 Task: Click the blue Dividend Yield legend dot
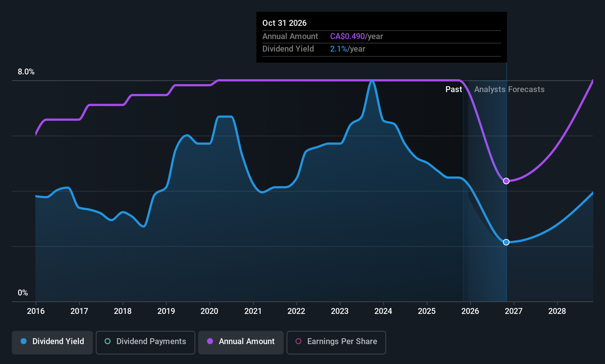tap(24, 342)
